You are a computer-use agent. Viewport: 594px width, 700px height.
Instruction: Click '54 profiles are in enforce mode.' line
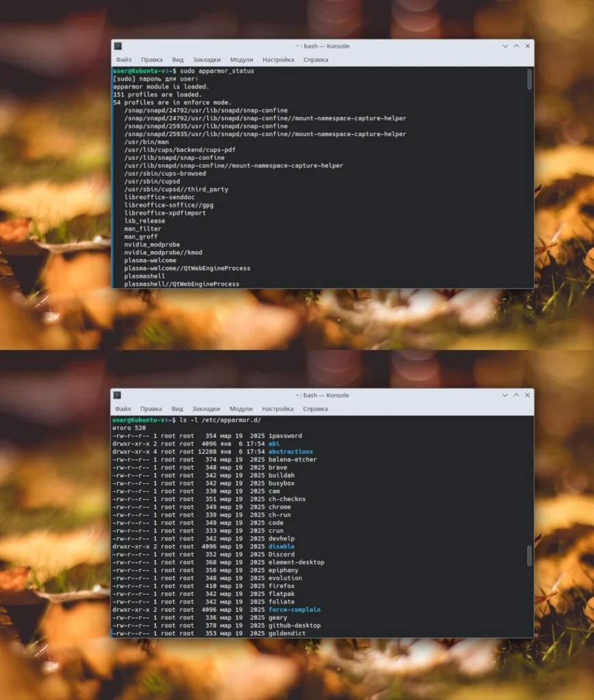pos(172,103)
